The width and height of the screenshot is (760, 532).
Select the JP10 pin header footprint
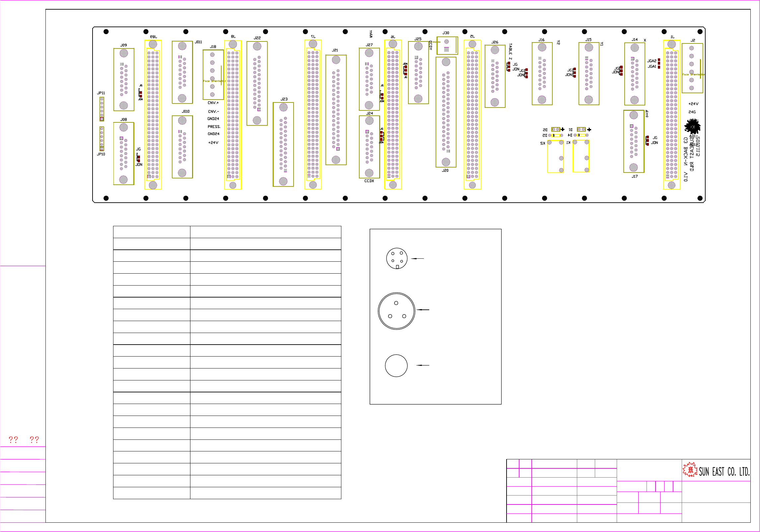tap(102, 138)
